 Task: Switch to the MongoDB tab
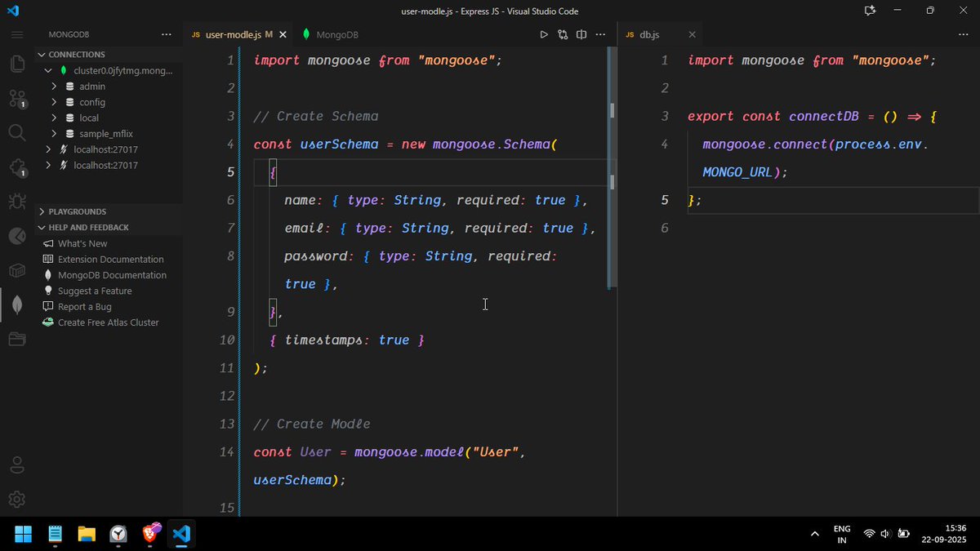click(x=330, y=34)
